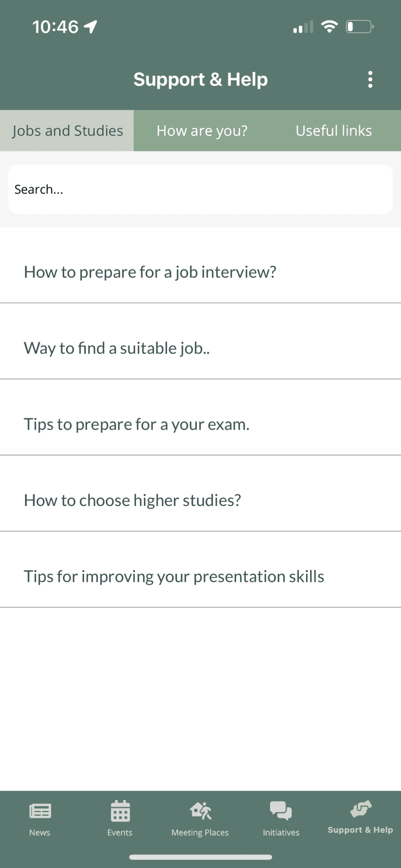401x868 pixels.
Task: Open the Events calendar icon
Action: click(120, 811)
